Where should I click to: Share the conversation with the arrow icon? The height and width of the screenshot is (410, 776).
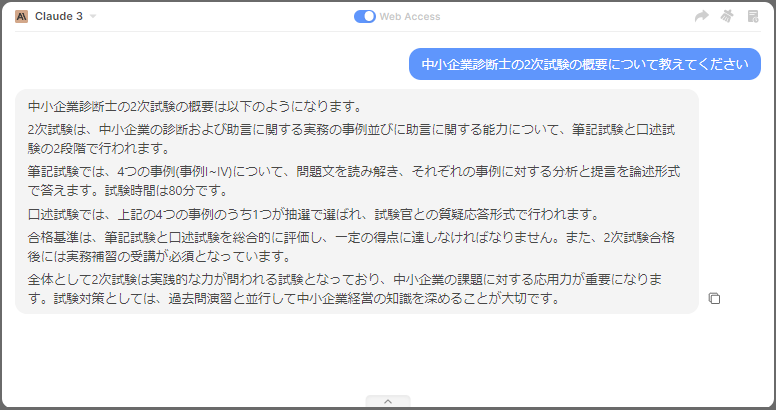[702, 16]
